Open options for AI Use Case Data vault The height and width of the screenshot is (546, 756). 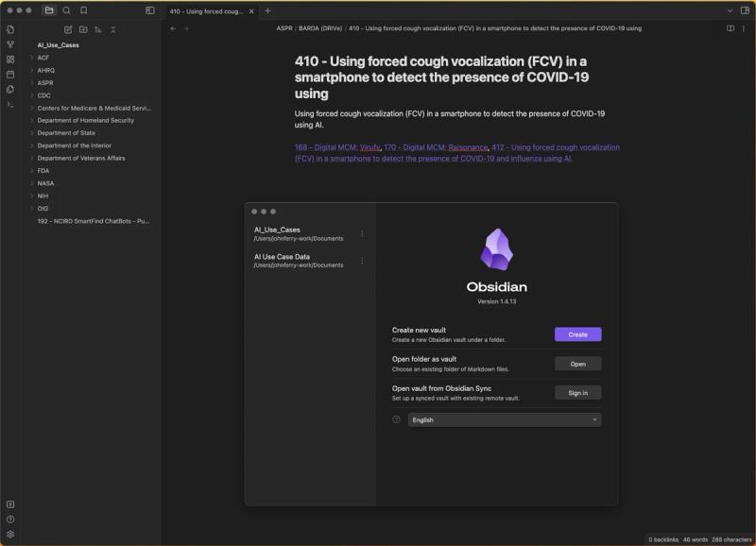[362, 261]
